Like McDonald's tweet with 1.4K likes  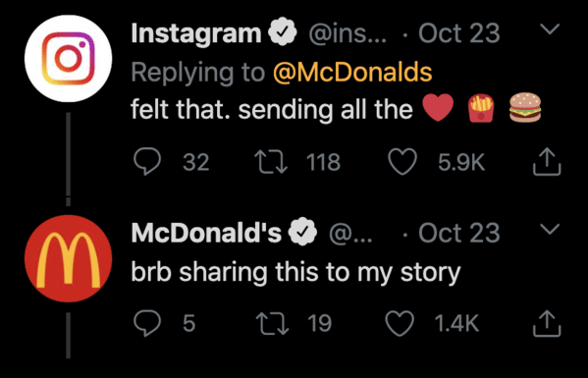(400, 323)
